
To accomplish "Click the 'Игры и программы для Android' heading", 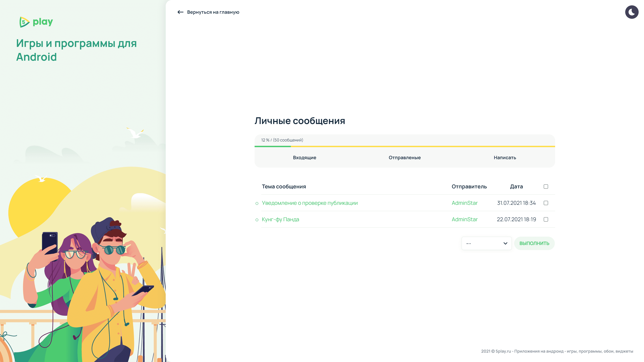I will pyautogui.click(x=76, y=50).
